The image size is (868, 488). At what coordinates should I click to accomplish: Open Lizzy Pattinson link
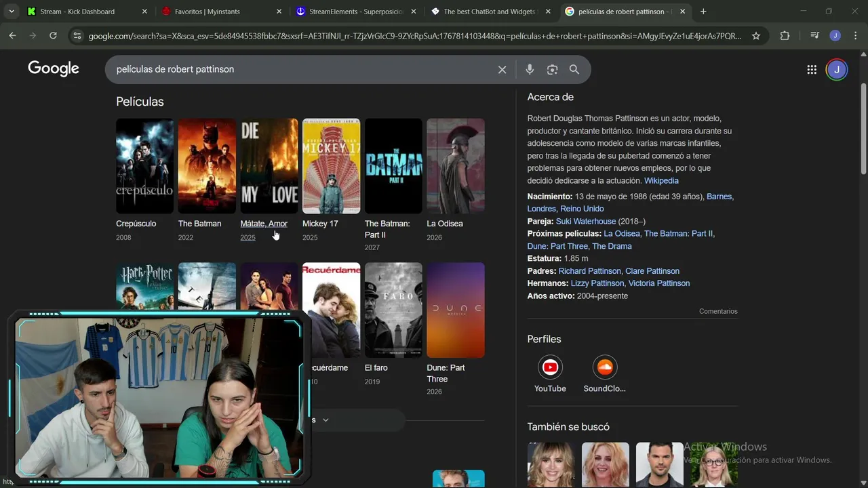click(x=597, y=283)
